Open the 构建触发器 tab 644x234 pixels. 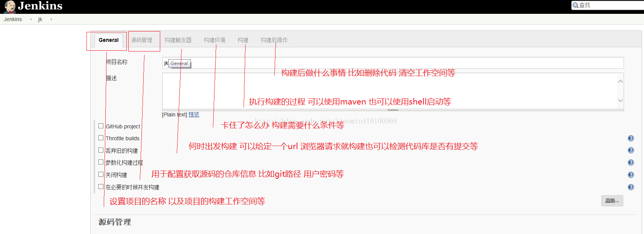(x=178, y=40)
